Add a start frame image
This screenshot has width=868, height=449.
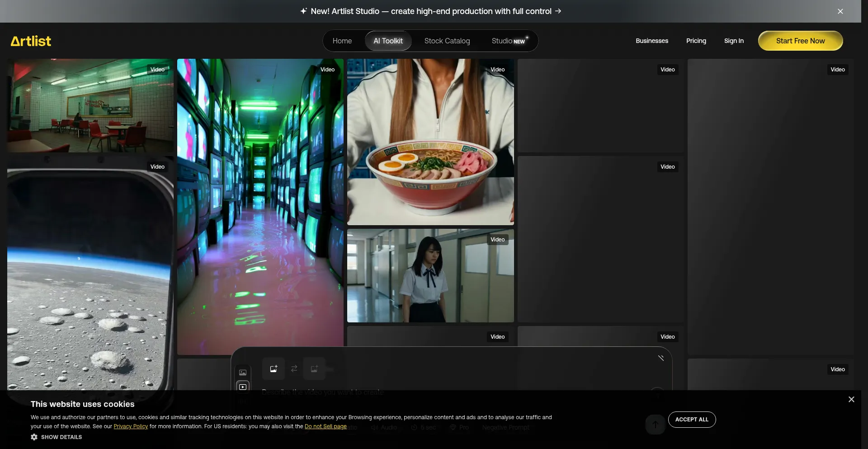(x=274, y=369)
